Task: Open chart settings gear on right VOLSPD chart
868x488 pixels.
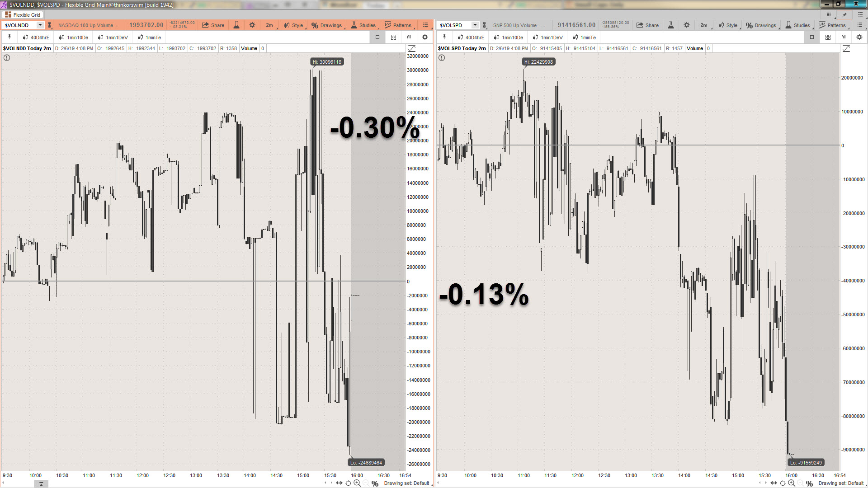Action: pos(687,25)
